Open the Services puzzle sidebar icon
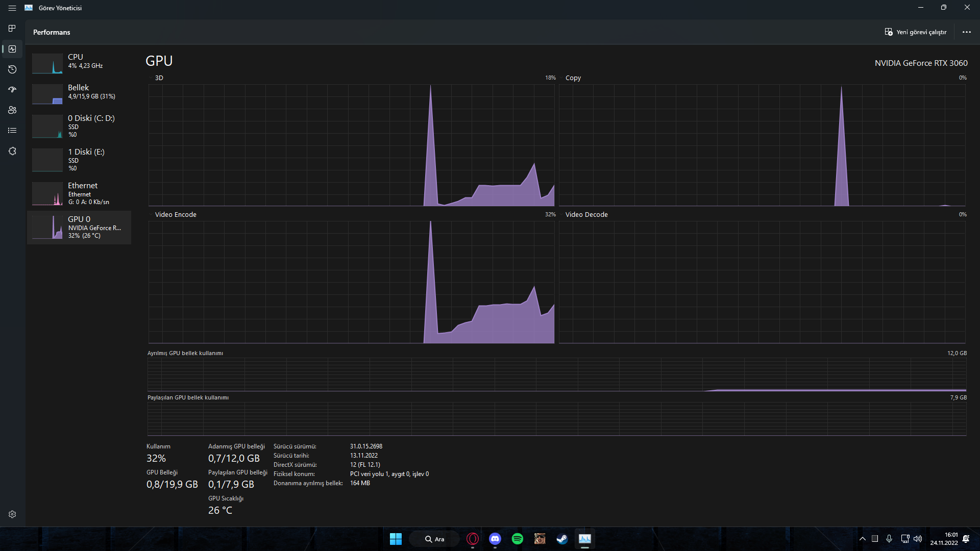The height and width of the screenshot is (551, 980). coord(12,151)
